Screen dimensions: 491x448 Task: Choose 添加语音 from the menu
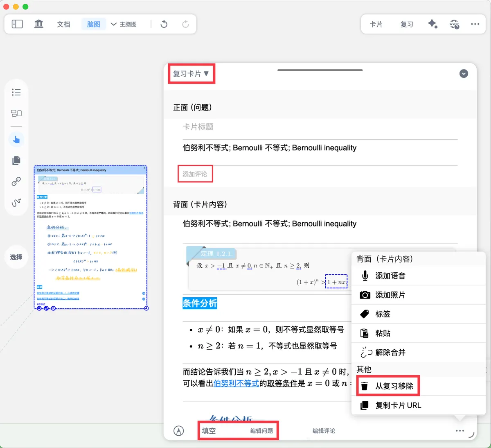419,276
